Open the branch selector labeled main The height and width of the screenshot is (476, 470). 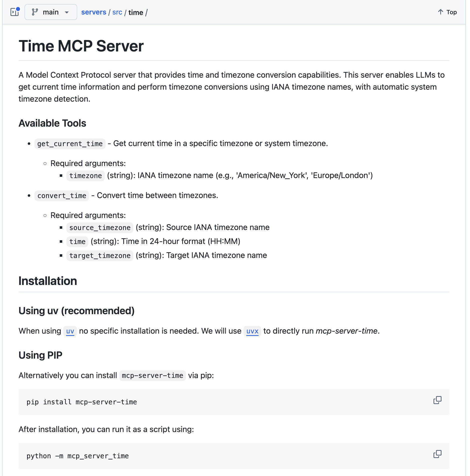click(x=51, y=12)
